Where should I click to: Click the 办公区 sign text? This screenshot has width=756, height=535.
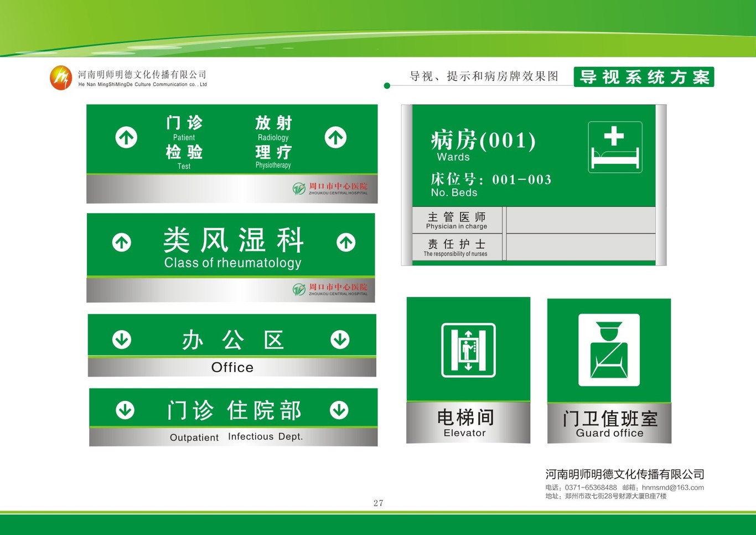point(233,340)
